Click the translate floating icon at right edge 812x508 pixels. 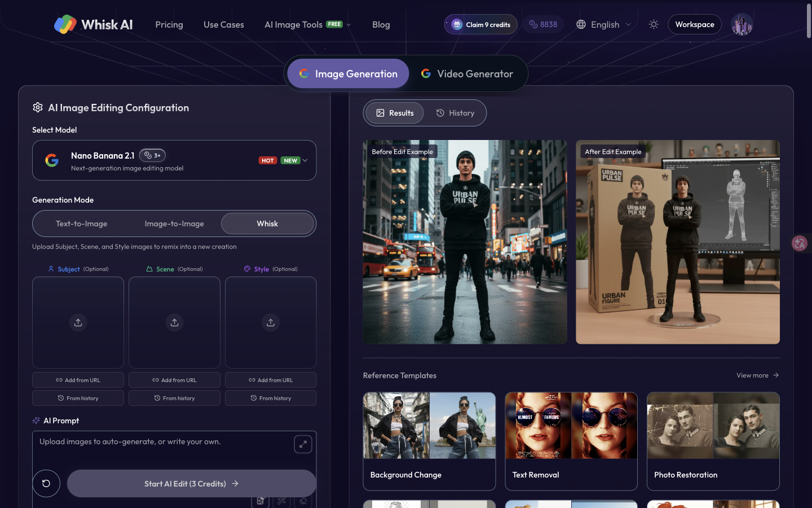(x=800, y=243)
